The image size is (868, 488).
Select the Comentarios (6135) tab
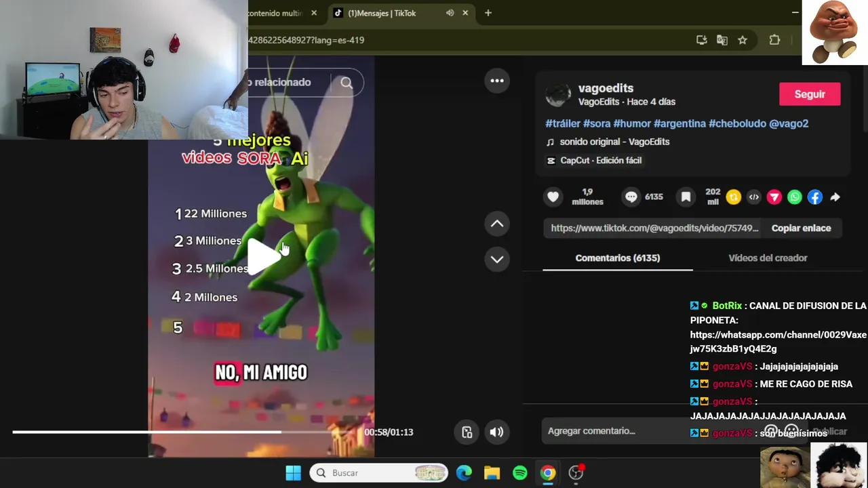pos(617,258)
